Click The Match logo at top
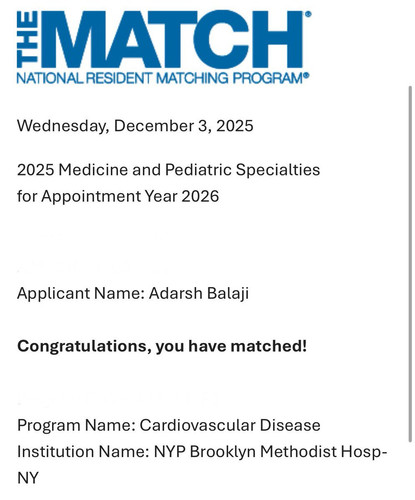Screen dimensions: 415x500 coord(164,47)
